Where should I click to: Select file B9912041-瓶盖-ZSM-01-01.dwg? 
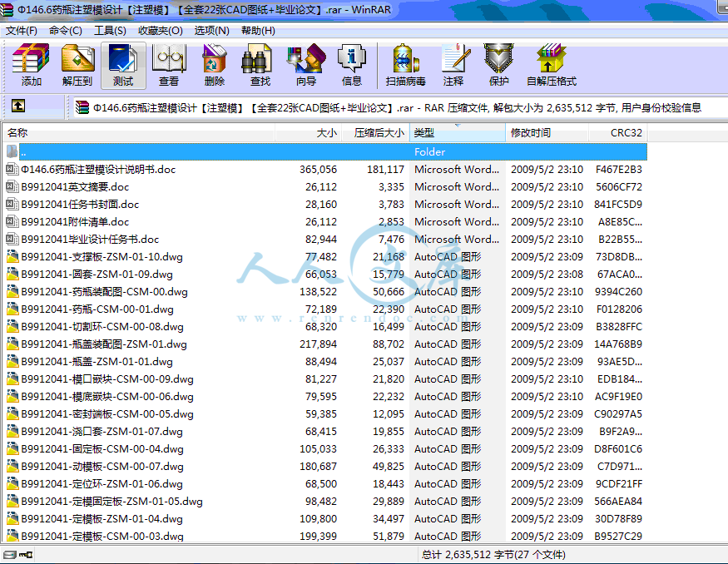pyautogui.click(x=97, y=362)
